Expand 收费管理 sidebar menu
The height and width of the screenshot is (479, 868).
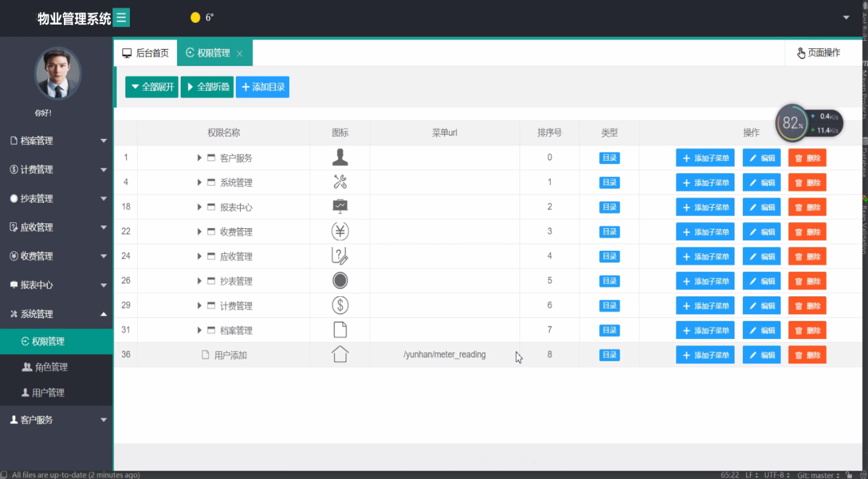[56, 256]
